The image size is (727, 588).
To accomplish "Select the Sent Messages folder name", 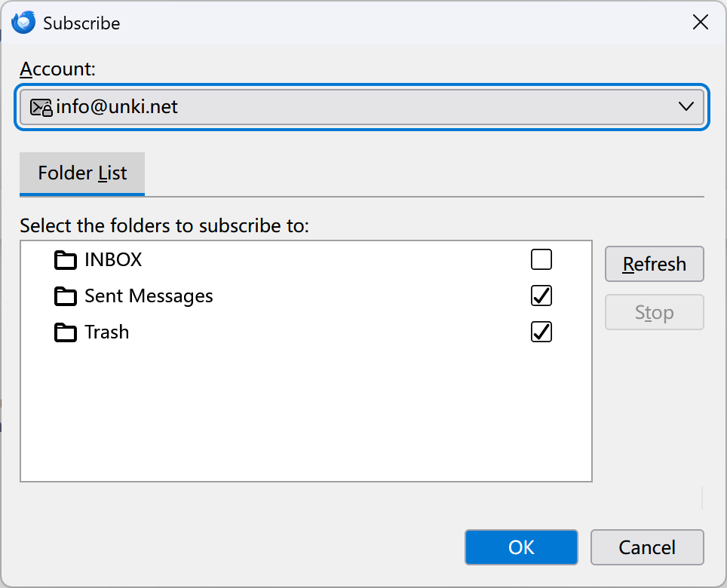I will point(149,296).
